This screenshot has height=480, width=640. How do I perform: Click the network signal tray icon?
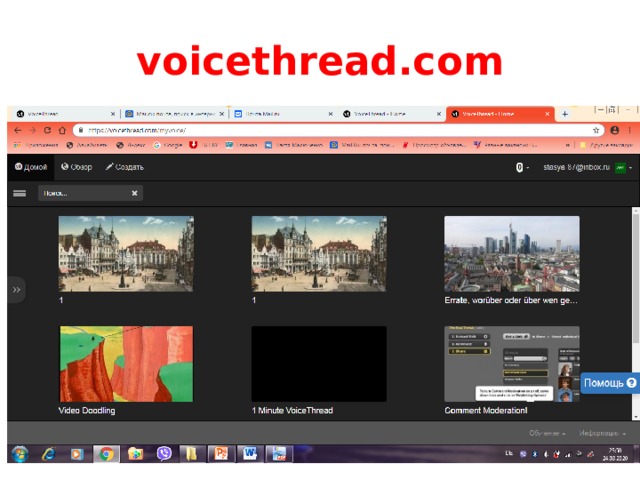point(568,454)
